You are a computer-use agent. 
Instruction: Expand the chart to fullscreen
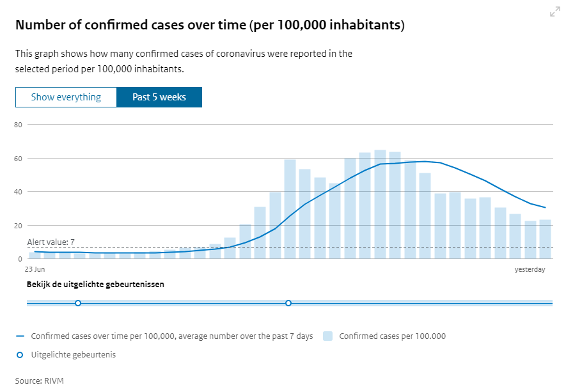click(554, 12)
